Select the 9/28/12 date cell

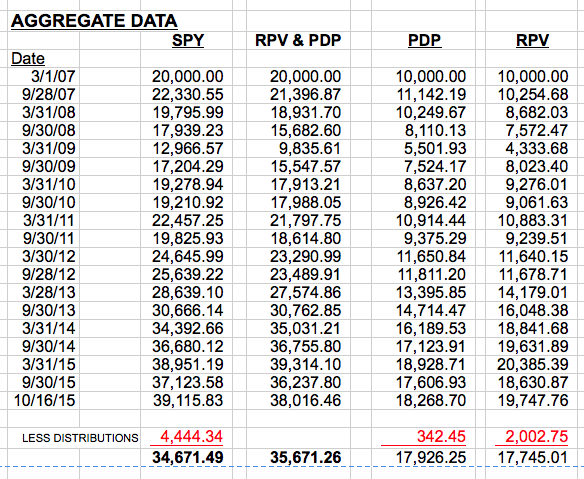(x=48, y=274)
